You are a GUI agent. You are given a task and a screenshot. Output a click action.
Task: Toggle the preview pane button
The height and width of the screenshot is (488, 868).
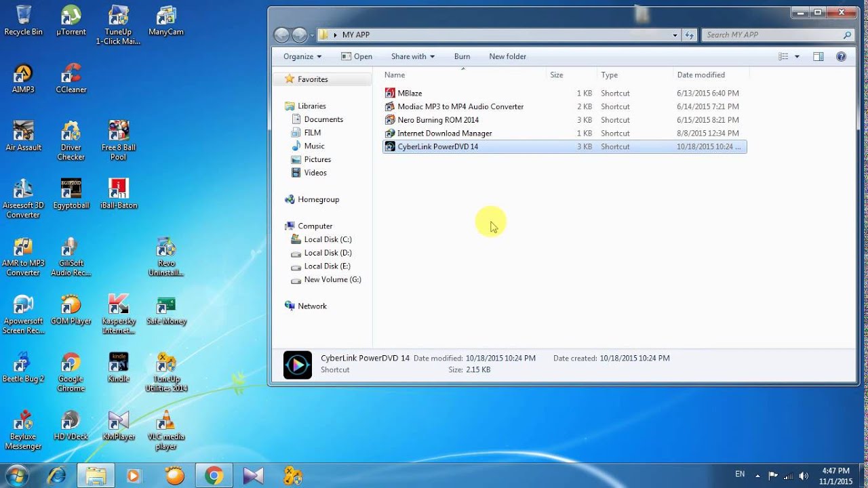(x=818, y=56)
